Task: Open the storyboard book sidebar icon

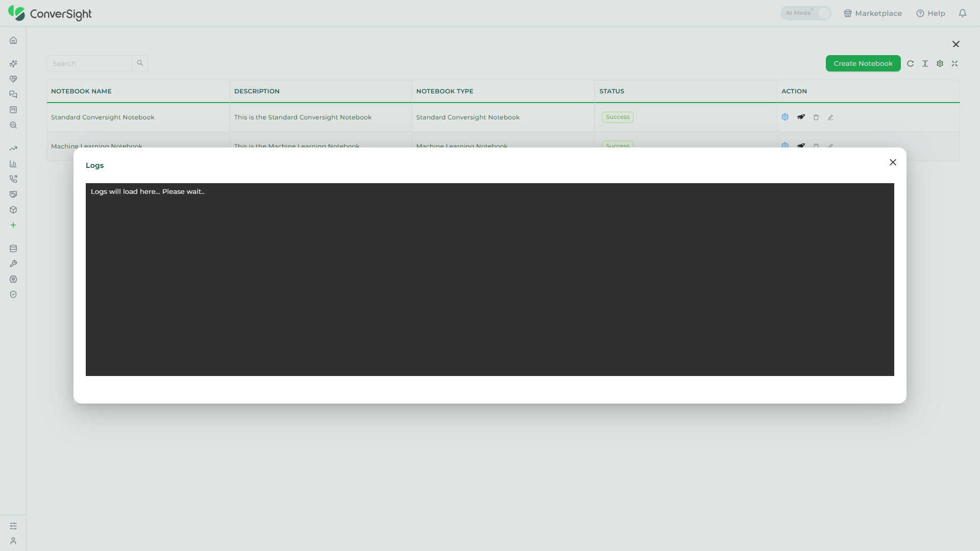Action: (x=13, y=110)
